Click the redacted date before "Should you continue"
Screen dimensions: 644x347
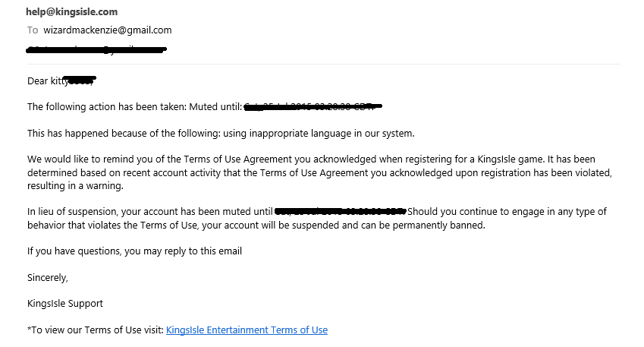340,212
